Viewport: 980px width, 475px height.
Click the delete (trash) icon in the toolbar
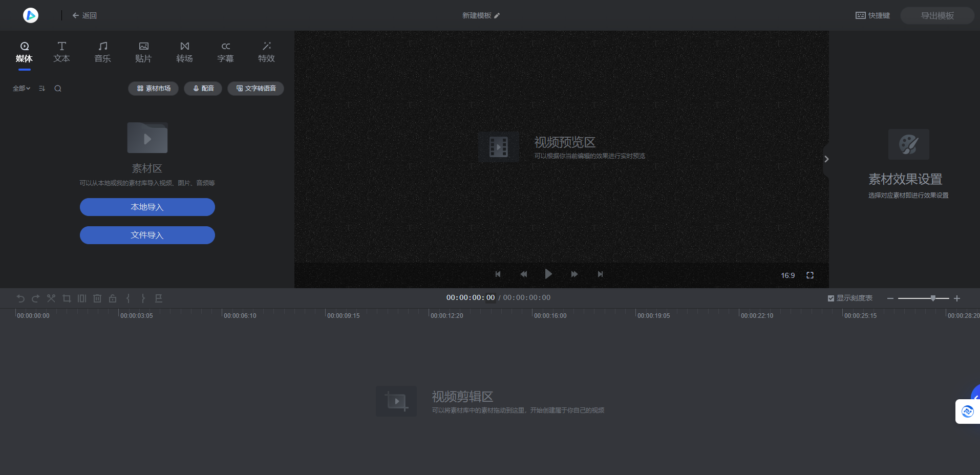tap(97, 298)
